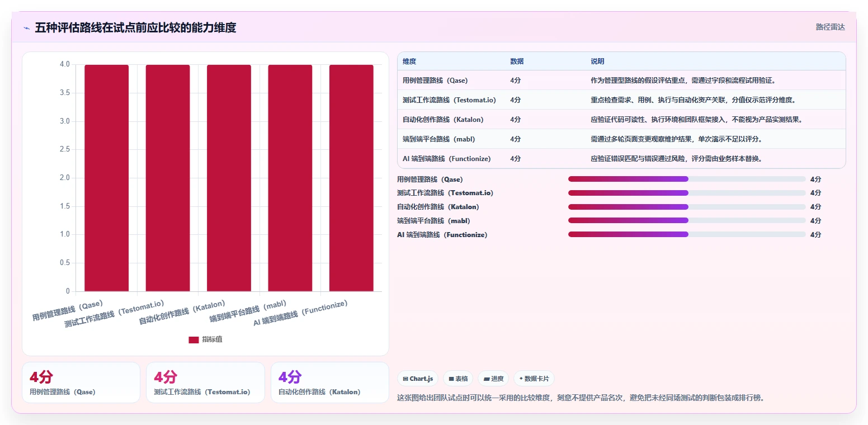Image resolution: width=868 pixels, height=425 pixels.
Task: Click the Chart.js tag
Action: tap(418, 379)
